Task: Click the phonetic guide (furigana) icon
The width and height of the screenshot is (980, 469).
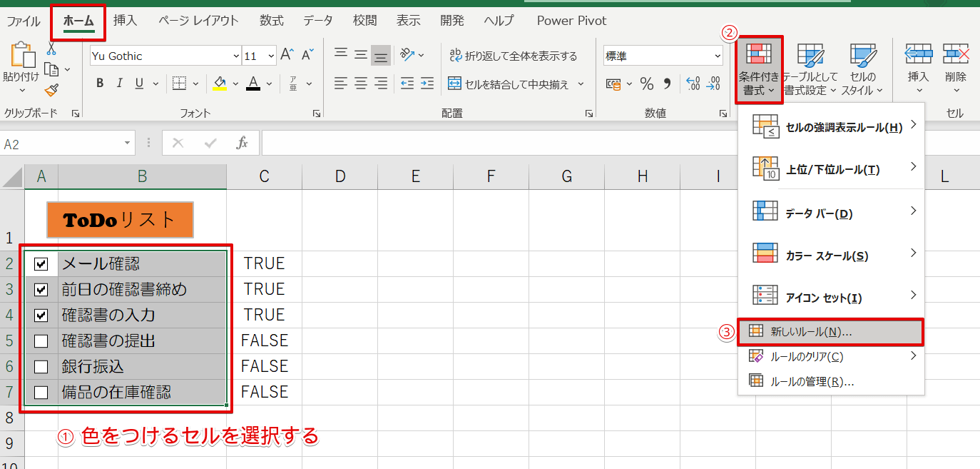Action: 293,84
